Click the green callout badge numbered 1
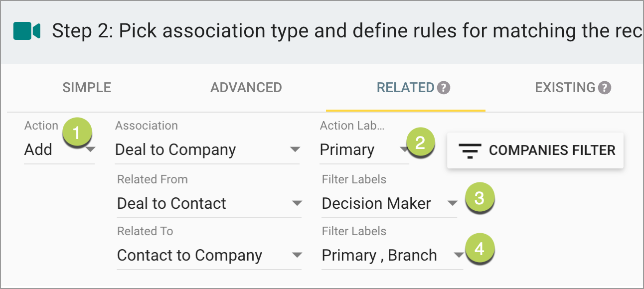Image resolution: width=644 pixels, height=289 pixels. click(x=77, y=132)
